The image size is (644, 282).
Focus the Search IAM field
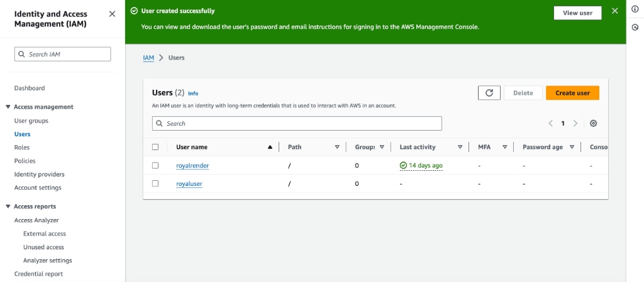62,54
